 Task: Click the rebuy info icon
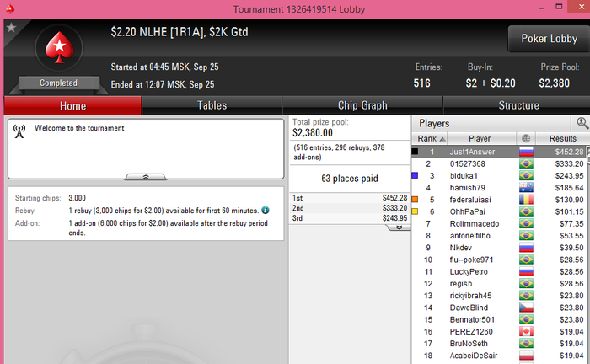[265, 210]
